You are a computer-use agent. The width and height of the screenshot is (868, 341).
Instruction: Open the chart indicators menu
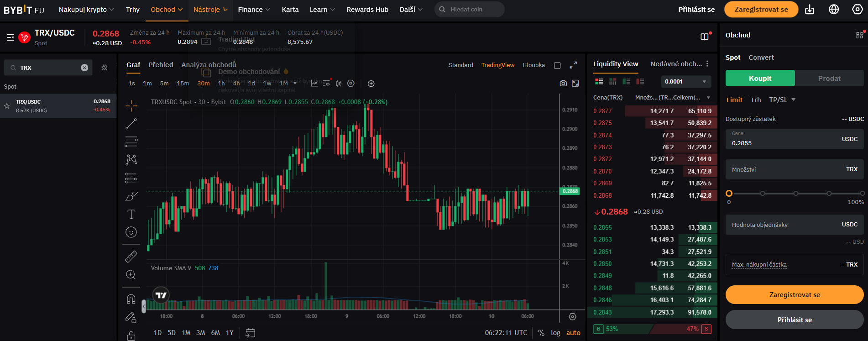point(314,84)
